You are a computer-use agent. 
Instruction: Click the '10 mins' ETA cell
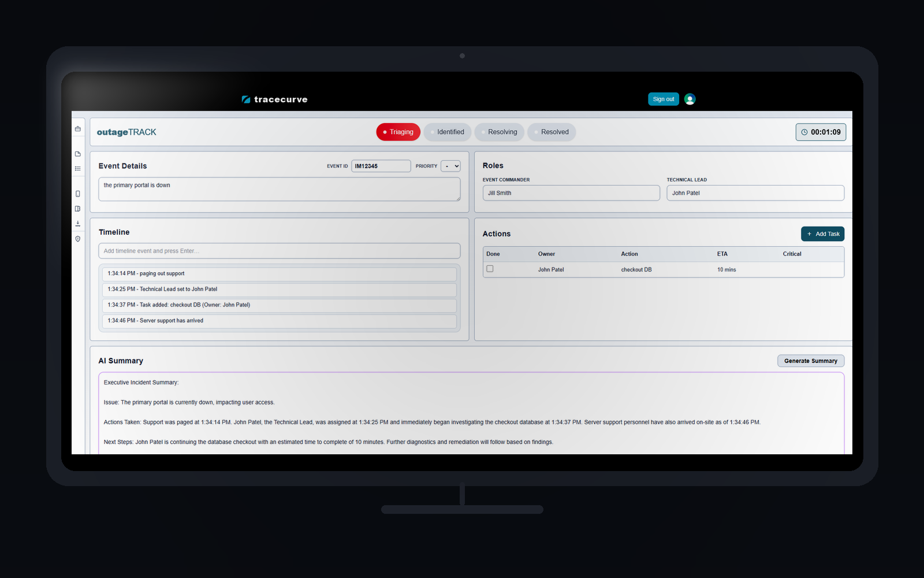(x=726, y=270)
